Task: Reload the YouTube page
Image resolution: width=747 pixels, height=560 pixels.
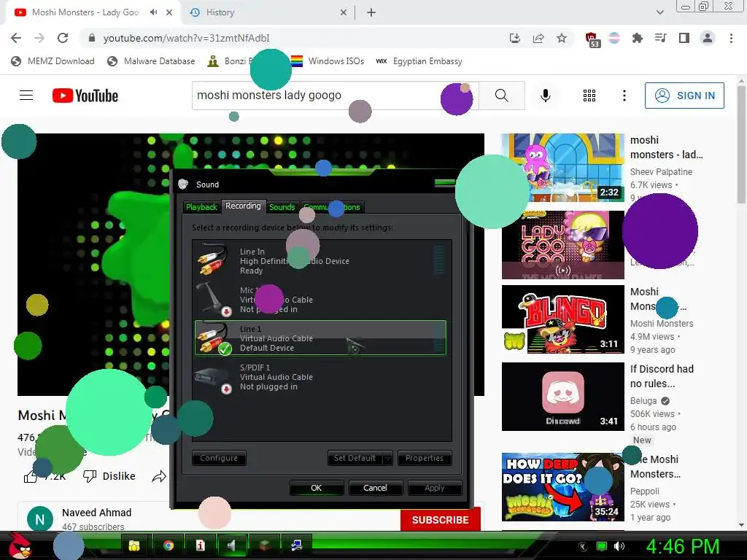Action: coord(63,38)
